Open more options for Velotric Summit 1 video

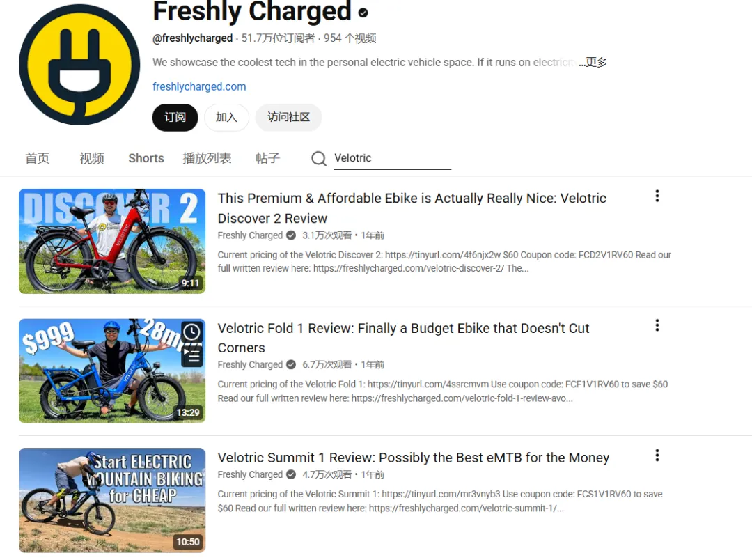tap(657, 456)
